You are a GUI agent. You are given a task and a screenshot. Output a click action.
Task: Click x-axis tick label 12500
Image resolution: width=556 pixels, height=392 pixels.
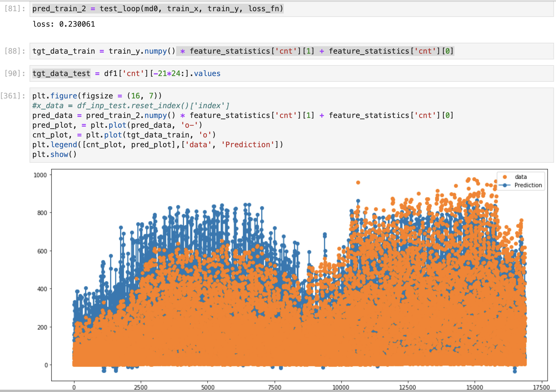pyautogui.click(x=408, y=387)
